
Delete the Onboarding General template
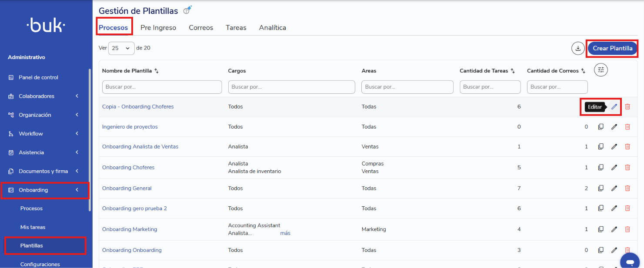coord(627,189)
